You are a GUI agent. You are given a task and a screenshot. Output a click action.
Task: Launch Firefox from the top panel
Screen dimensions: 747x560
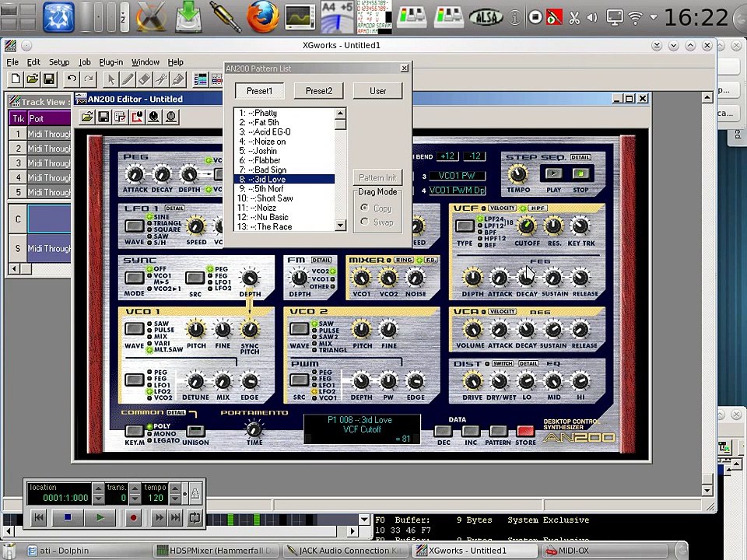[x=262, y=17]
